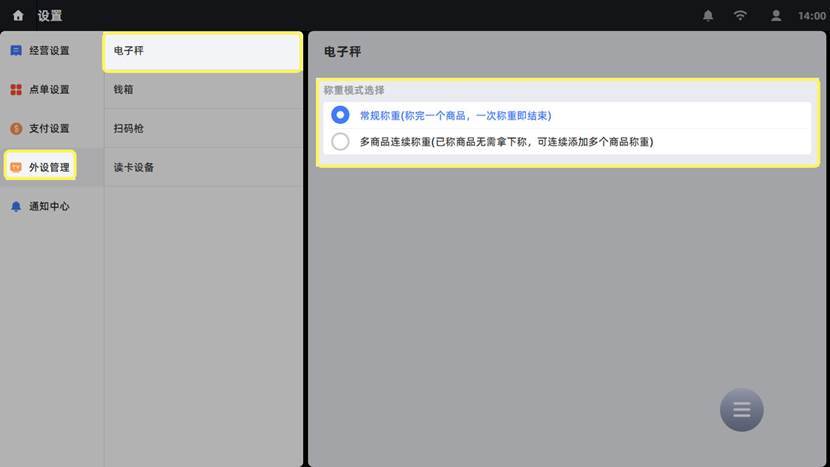Open the 扫码枪 submenu item
Image resolution: width=830 pixels, height=467 pixels.
pyautogui.click(x=203, y=128)
